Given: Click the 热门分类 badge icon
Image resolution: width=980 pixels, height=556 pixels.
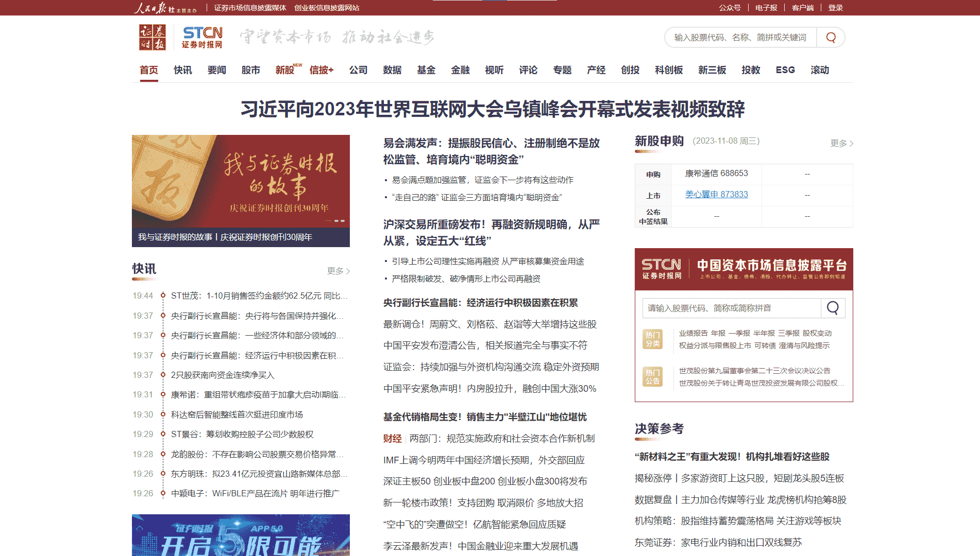Looking at the screenshot, I should pos(652,339).
